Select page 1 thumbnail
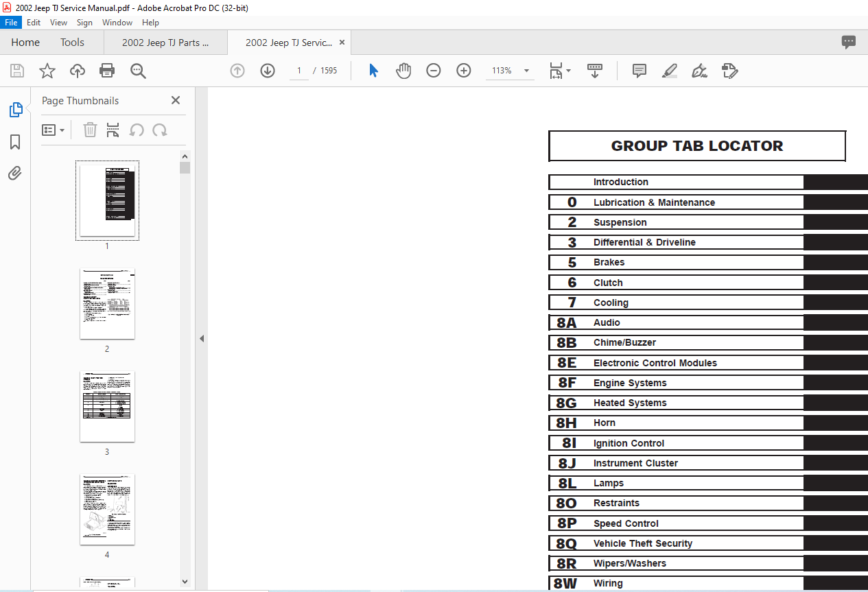Viewport: 868px width, 592px height. coord(107,200)
